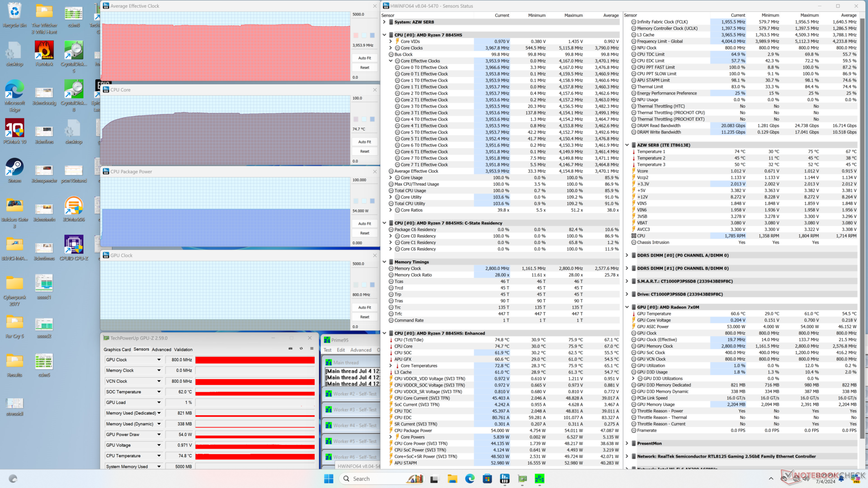Click Reset on CPU Package Power graph
The height and width of the screenshot is (488, 868).
364,233
